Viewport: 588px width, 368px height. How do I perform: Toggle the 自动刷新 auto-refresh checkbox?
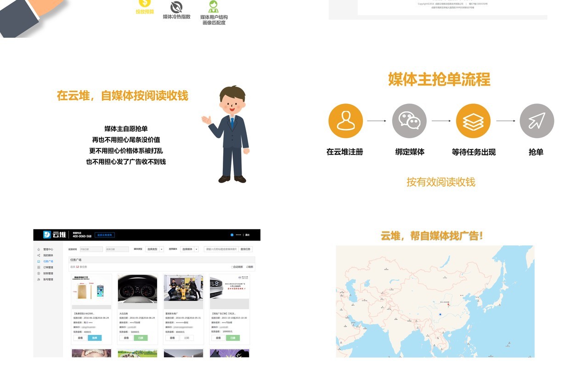[232, 267]
